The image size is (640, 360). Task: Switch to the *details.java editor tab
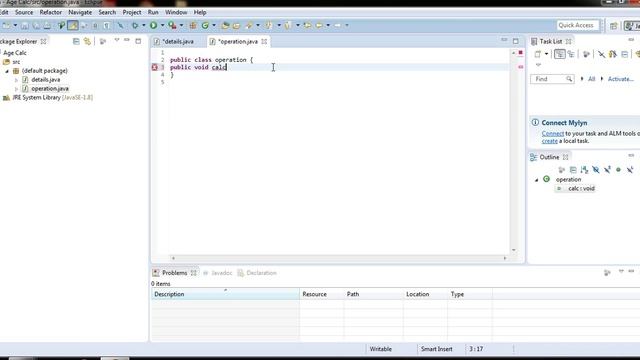[x=174, y=42]
